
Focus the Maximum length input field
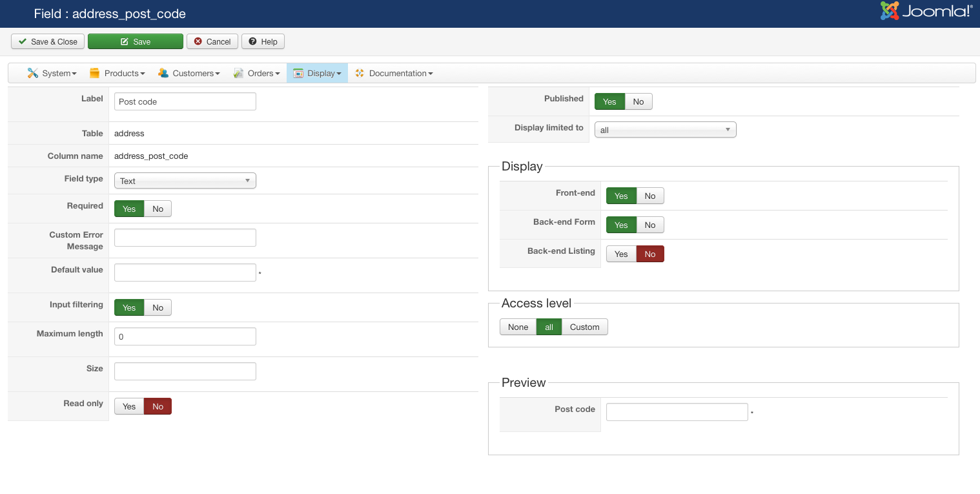pos(185,336)
